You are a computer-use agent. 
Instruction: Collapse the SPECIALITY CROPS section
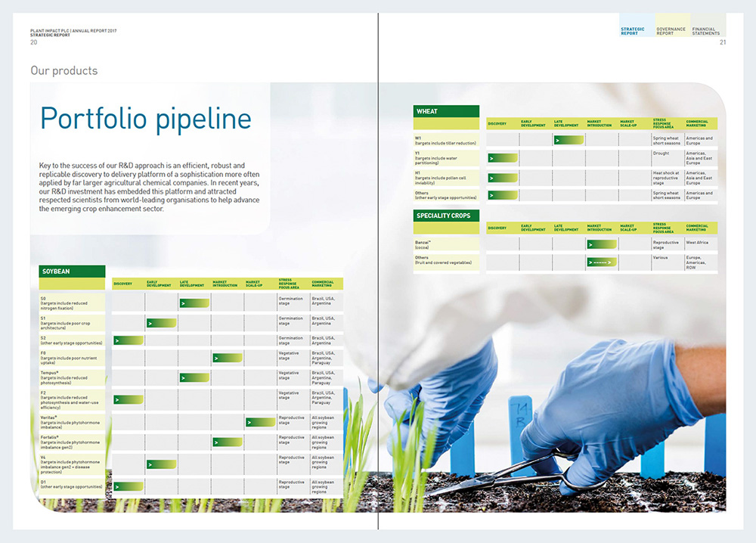(446, 215)
